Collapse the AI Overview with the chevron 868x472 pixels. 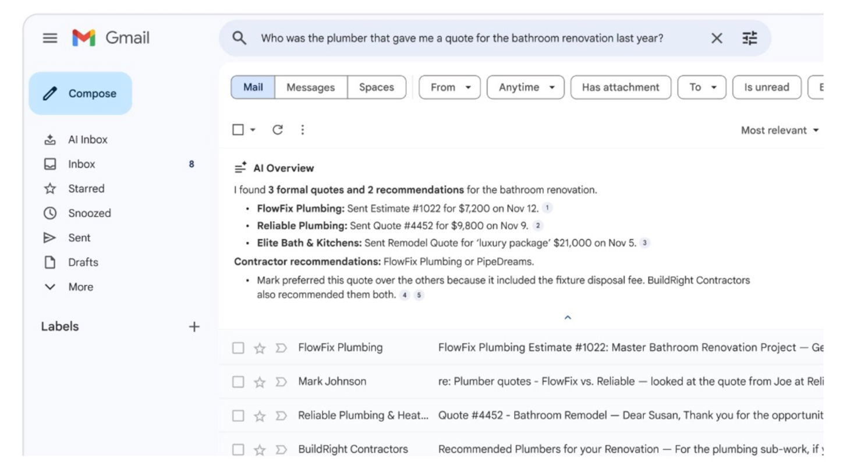point(567,318)
